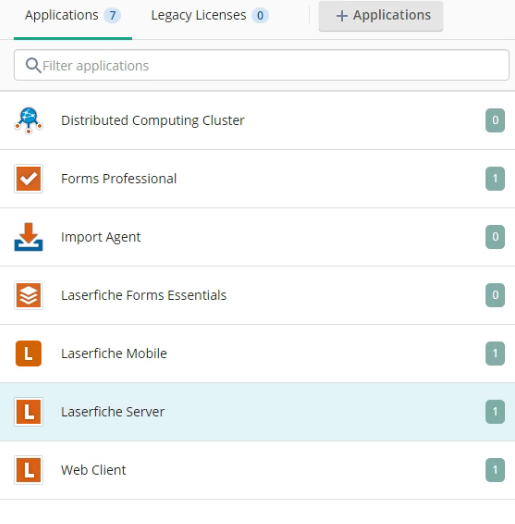The image size is (515, 524).
Task: Open the Legacy Licenses tab
Action: [x=210, y=15]
